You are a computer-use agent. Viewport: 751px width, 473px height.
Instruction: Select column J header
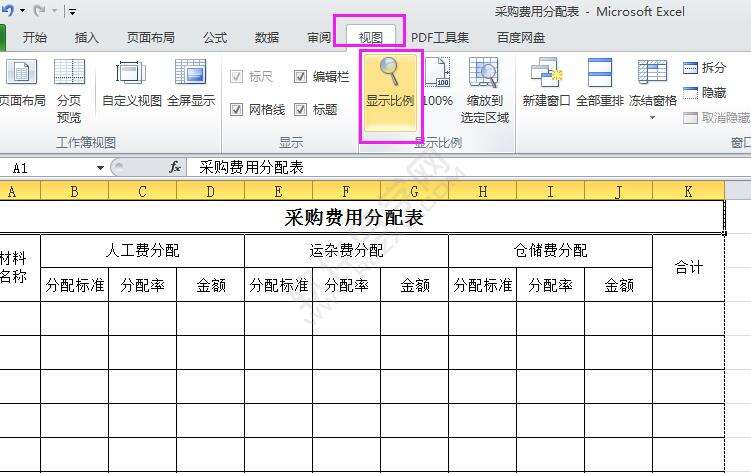click(x=619, y=191)
